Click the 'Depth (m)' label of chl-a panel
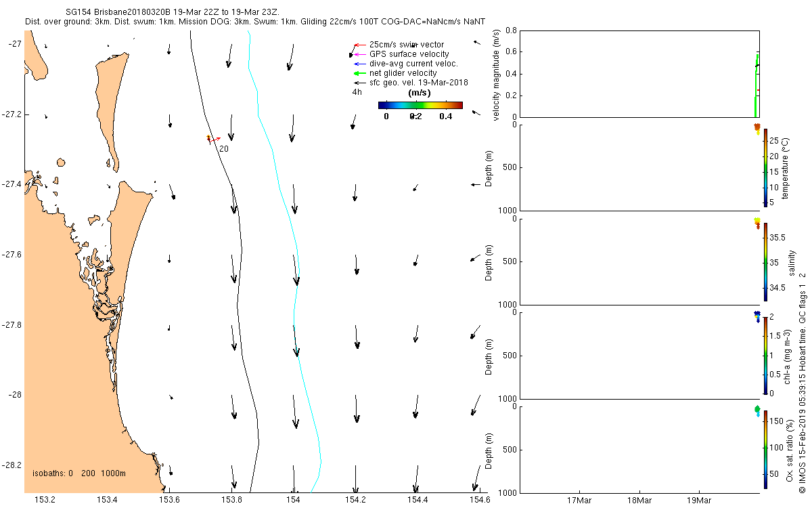This screenshot has height=508, width=812. click(x=489, y=356)
